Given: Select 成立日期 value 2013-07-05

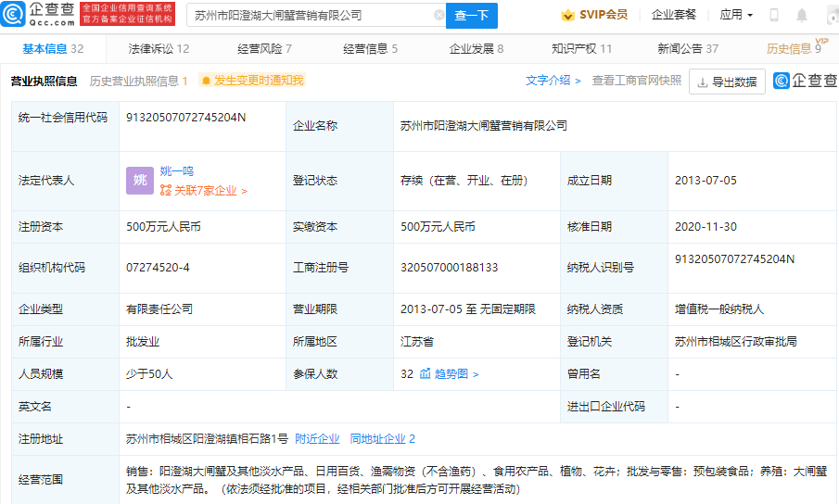Looking at the screenshot, I should [x=706, y=181].
